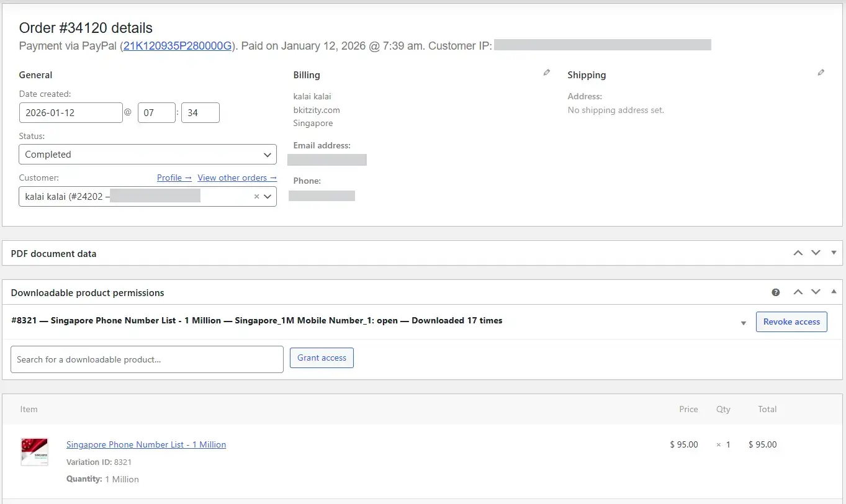Open the order Status dropdown
Image resolution: width=846 pixels, height=504 pixels.
click(x=148, y=155)
